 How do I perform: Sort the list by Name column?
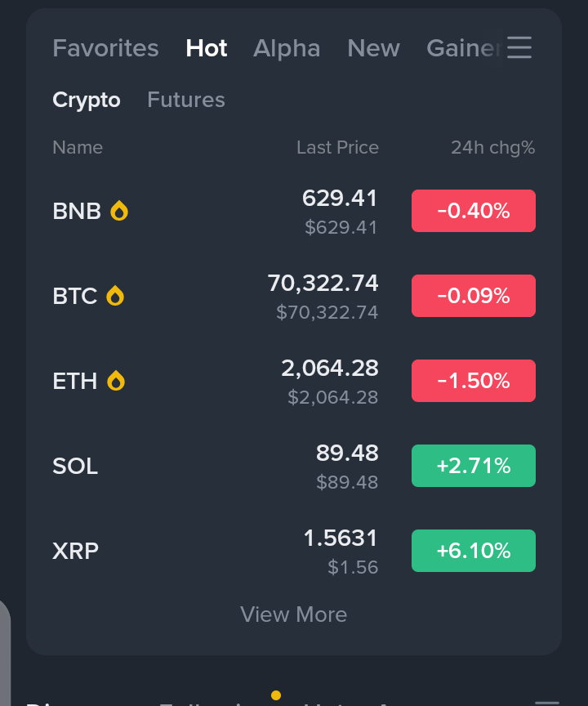tap(78, 148)
